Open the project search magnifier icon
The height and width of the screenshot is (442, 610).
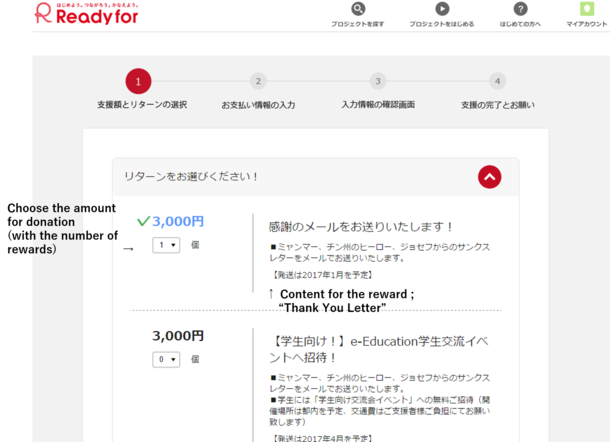point(358,9)
